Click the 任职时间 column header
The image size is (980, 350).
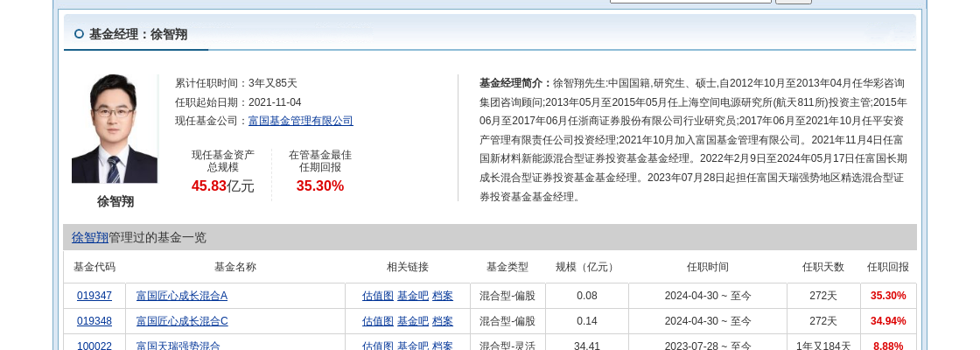(x=708, y=267)
